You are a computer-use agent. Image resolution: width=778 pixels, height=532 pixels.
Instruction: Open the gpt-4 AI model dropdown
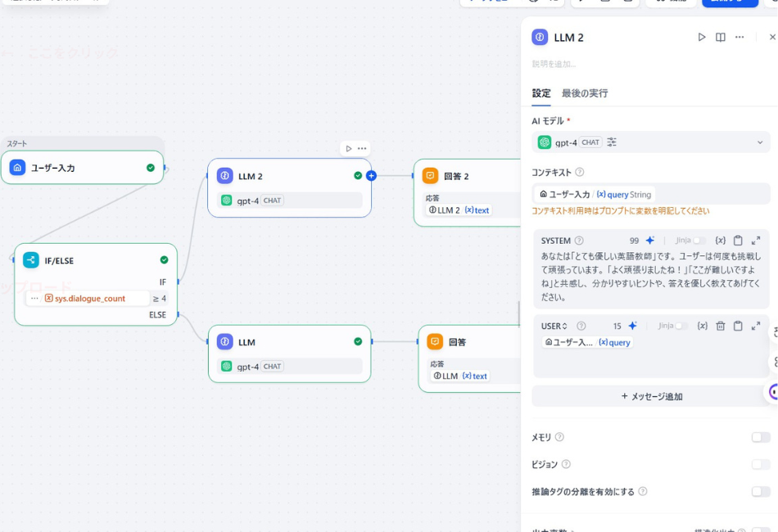coord(759,142)
